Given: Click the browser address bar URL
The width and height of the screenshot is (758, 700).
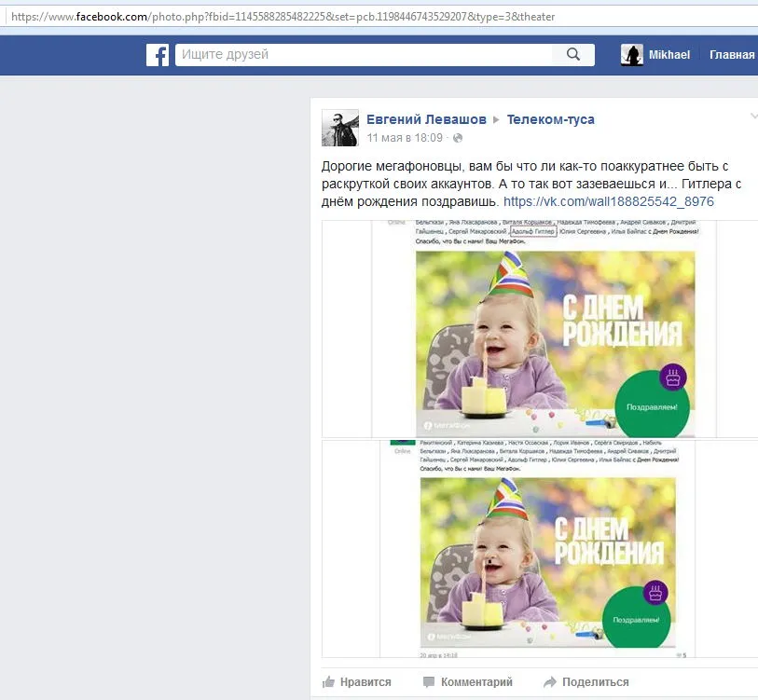Looking at the screenshot, I should point(283,17).
